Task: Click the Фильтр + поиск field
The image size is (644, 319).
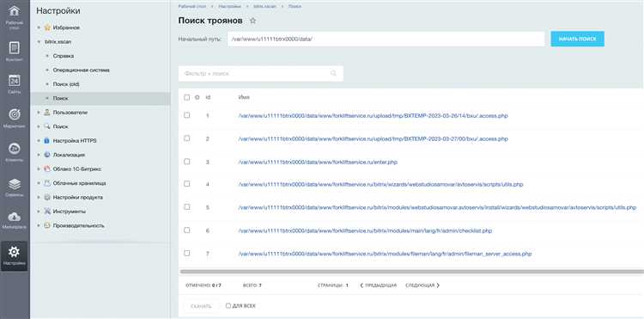Action: [x=261, y=74]
